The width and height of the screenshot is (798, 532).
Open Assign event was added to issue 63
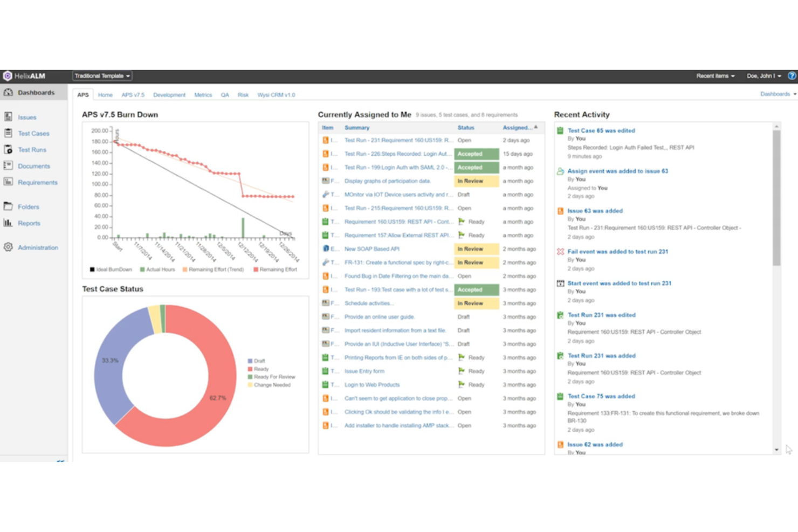pos(617,171)
